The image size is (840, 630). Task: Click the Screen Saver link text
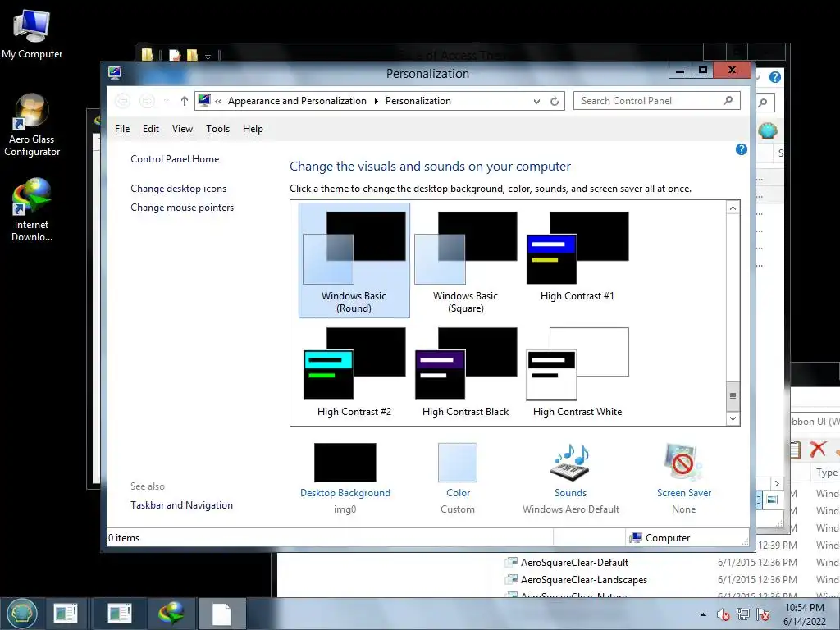coord(684,493)
